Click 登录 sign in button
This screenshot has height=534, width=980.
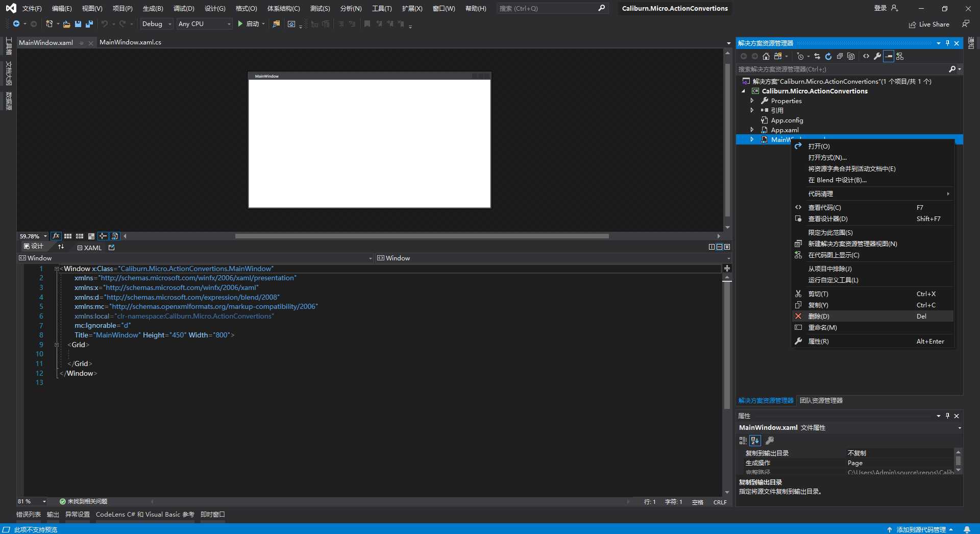coord(886,8)
